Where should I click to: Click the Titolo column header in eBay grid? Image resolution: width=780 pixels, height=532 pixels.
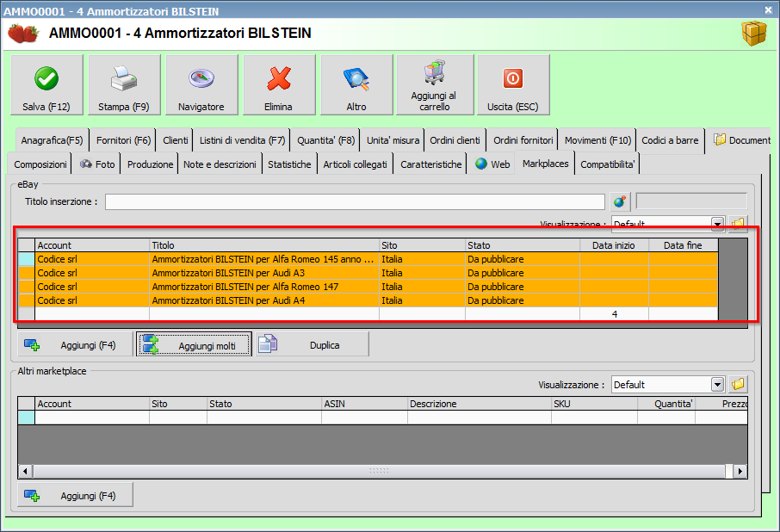point(264,245)
